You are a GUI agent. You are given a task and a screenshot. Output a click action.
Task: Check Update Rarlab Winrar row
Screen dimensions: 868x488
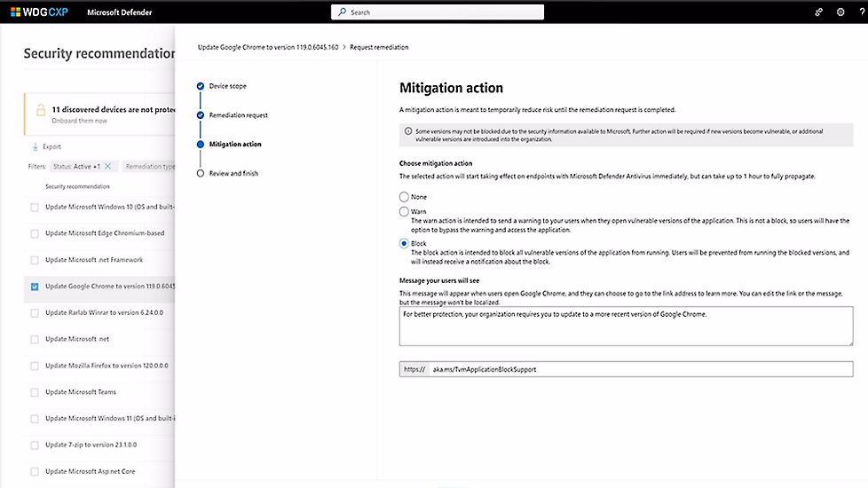35,313
